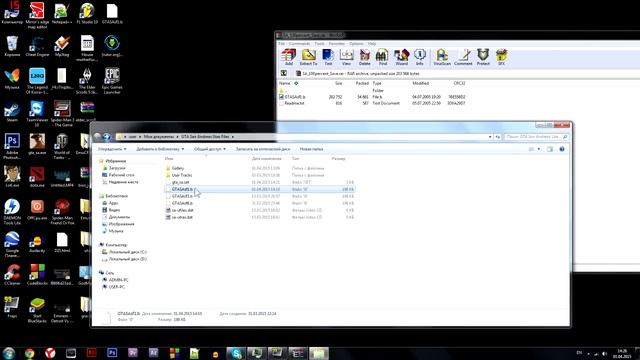Select the gta_sa.set file
The image size is (640, 360).
pyautogui.click(x=177, y=182)
